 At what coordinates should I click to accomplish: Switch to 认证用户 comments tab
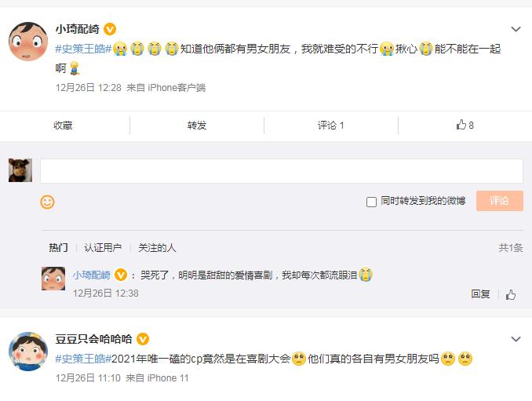point(103,248)
